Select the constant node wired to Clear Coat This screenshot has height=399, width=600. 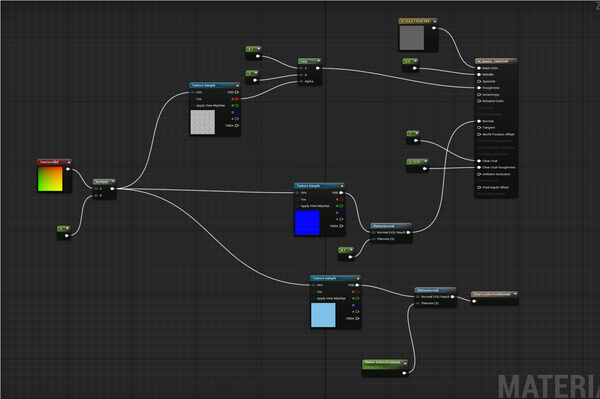pos(413,137)
